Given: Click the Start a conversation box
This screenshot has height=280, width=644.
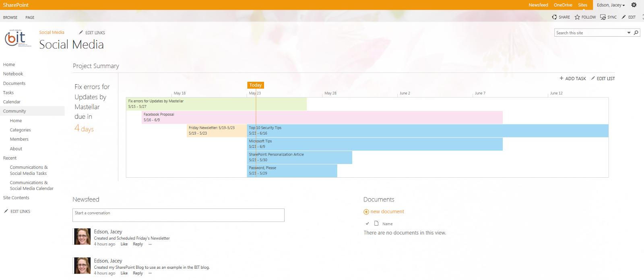Looking at the screenshot, I should tap(178, 215).
